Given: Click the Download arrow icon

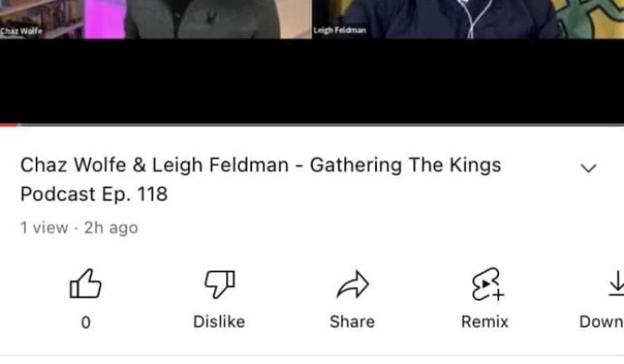Looking at the screenshot, I should 616,283.
